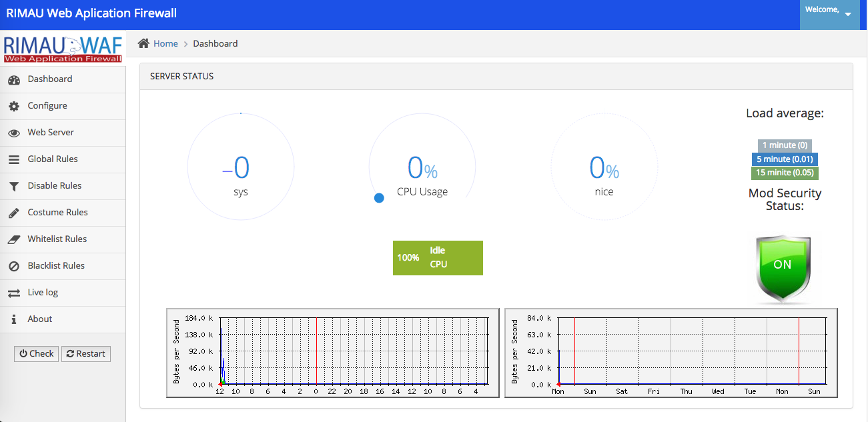Open the About menu item
The height and width of the screenshot is (422, 868).
coord(63,319)
